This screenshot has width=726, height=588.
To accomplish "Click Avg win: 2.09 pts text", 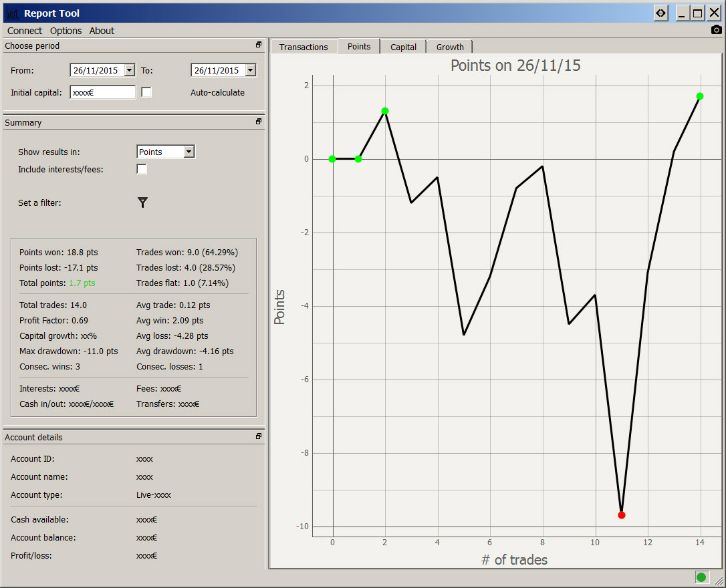I will 170,320.
